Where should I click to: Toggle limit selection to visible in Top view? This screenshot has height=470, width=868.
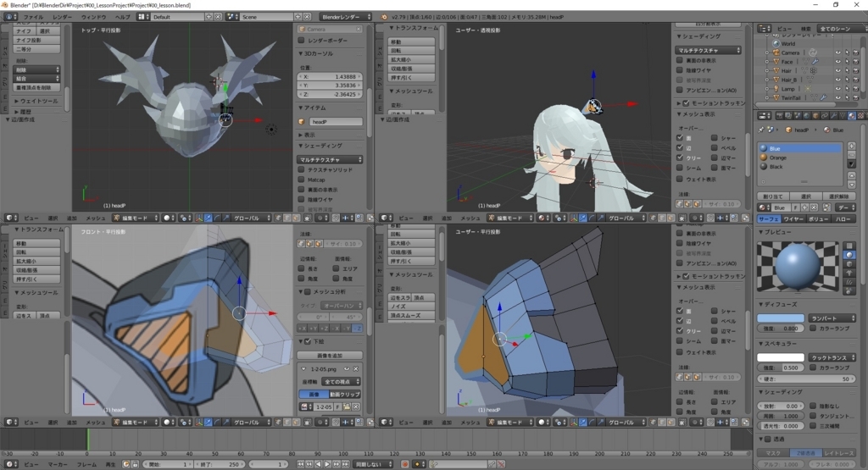[x=307, y=218]
